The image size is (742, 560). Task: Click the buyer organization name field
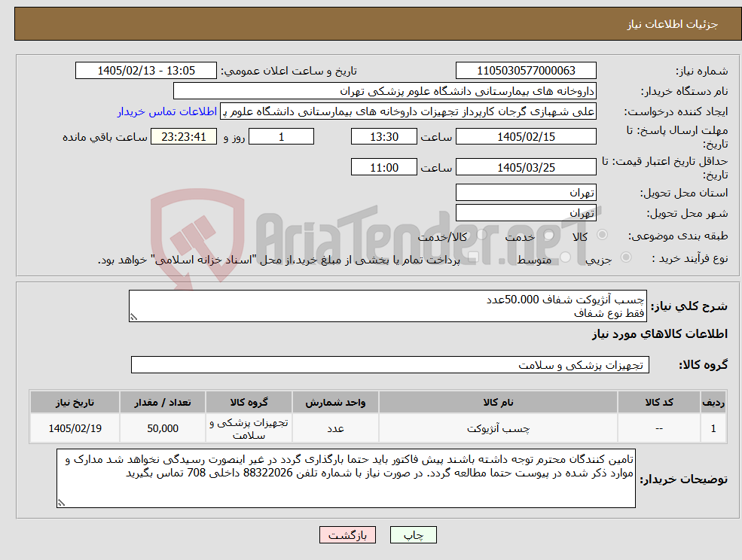[385, 91]
